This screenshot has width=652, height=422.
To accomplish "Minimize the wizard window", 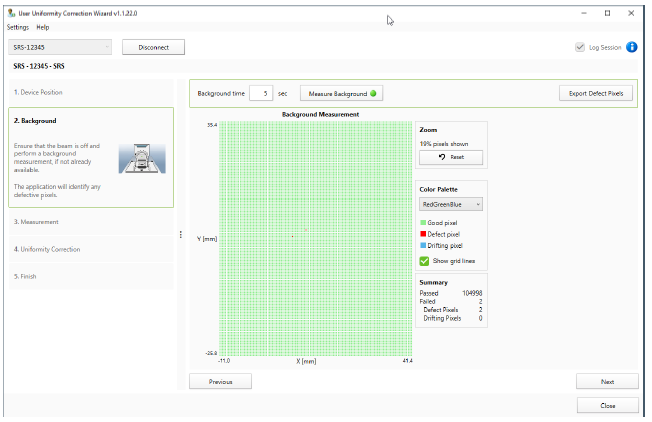I will click(584, 13).
